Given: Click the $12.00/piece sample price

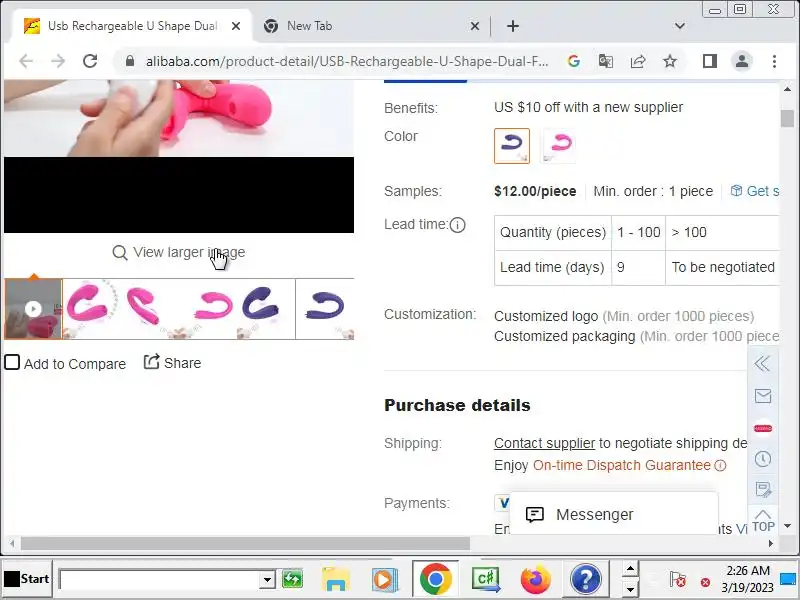Looking at the screenshot, I should click(535, 191).
